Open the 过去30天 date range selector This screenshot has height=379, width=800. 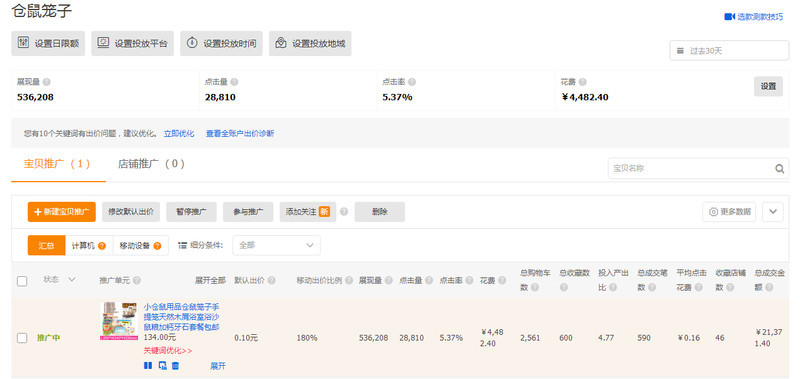click(x=729, y=50)
